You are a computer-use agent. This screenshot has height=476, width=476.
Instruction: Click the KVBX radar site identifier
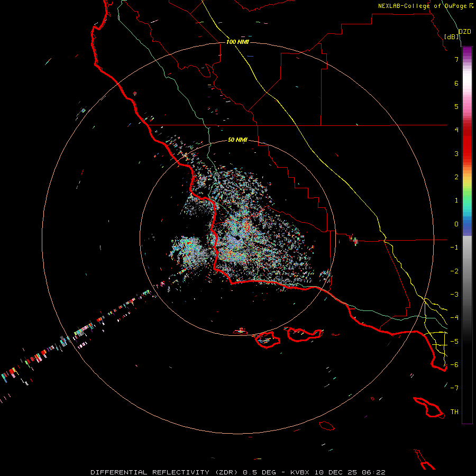(301, 472)
